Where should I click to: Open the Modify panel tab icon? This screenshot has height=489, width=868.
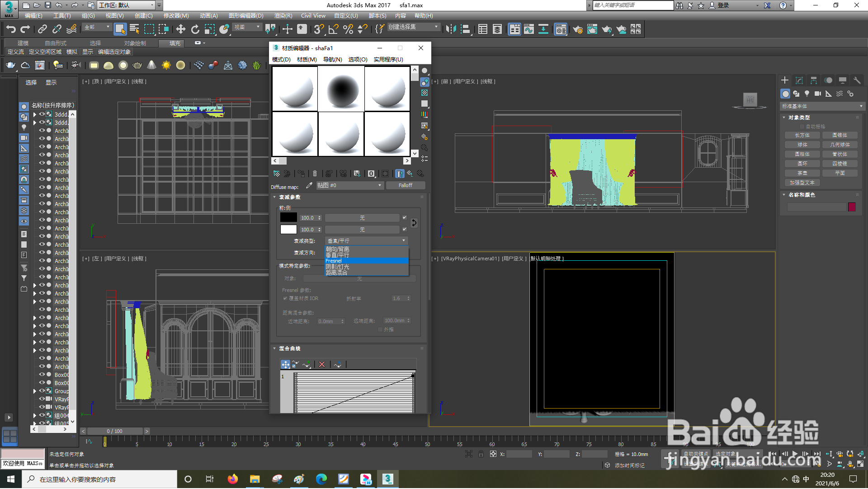coord(799,80)
